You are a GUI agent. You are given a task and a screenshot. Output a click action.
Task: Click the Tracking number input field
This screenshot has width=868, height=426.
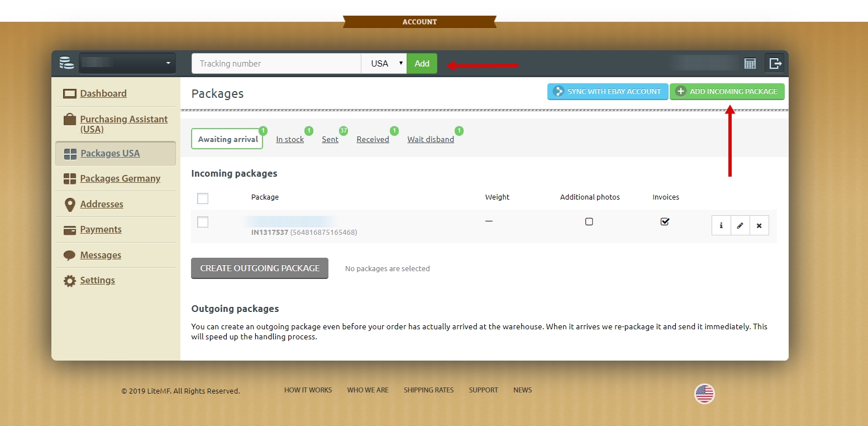[x=276, y=64]
